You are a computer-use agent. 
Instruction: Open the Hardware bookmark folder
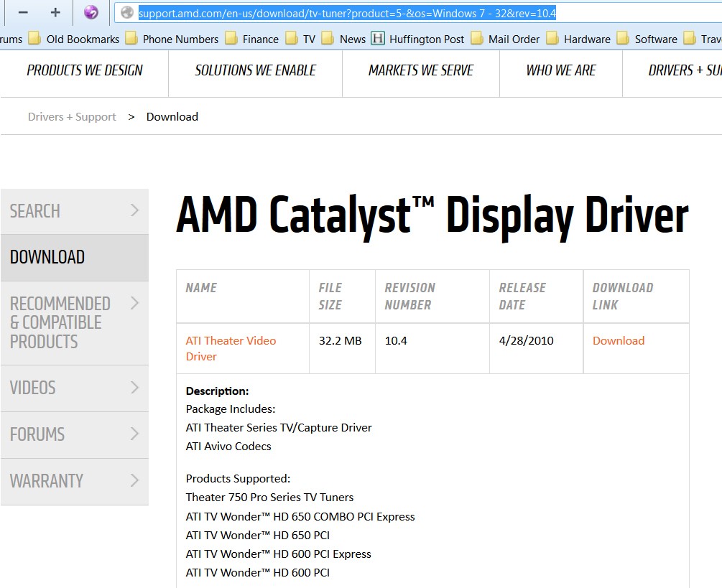click(578, 39)
